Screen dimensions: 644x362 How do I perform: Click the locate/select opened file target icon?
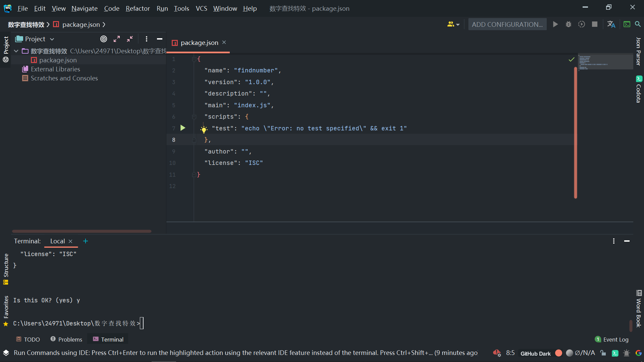104,39
